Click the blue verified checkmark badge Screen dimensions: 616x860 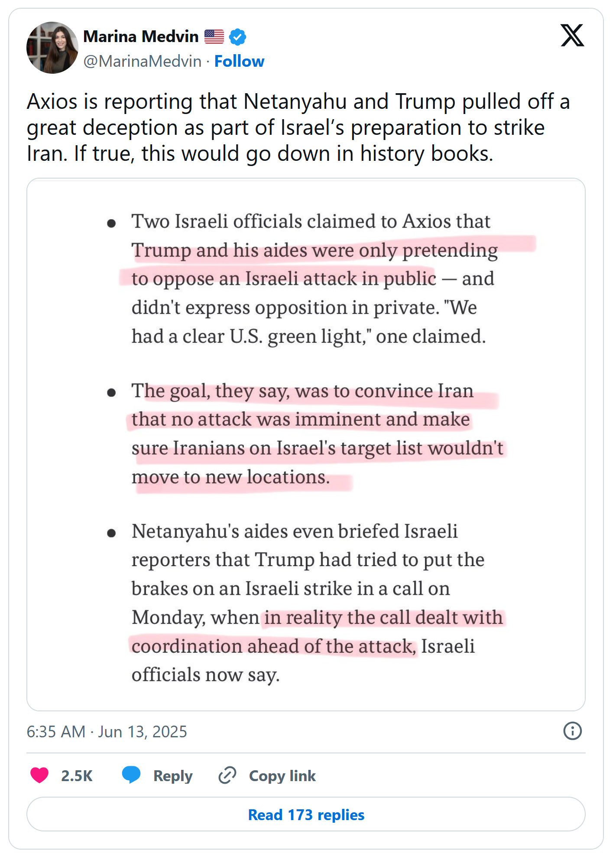tap(237, 37)
